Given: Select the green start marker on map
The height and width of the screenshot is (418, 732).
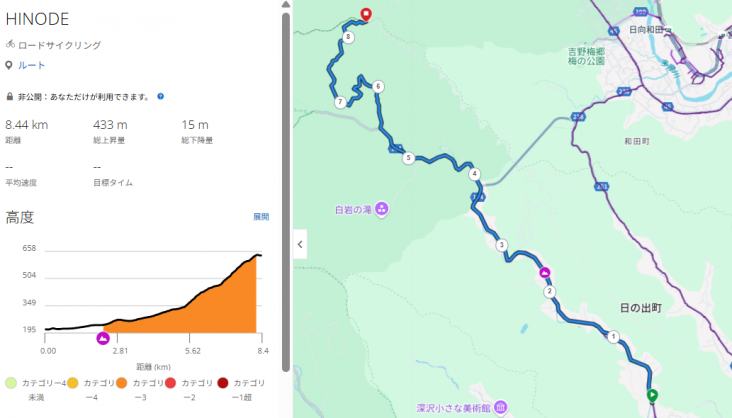Looking at the screenshot, I should point(652,395).
